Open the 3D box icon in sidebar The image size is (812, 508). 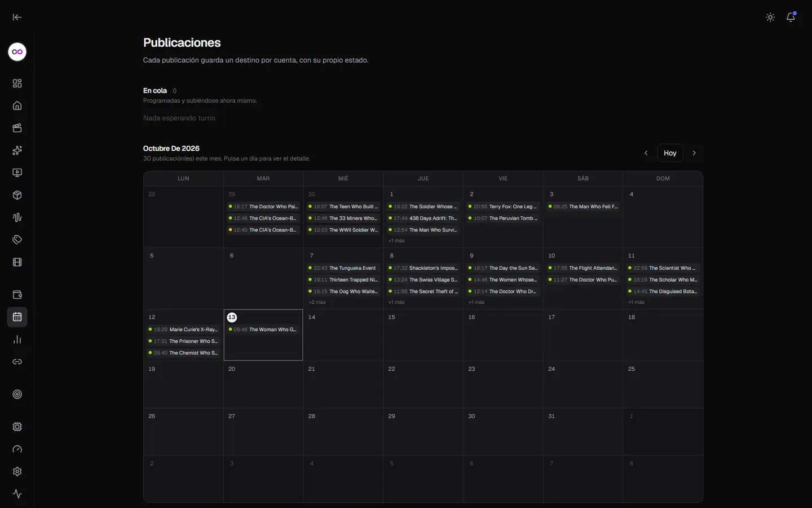17,195
